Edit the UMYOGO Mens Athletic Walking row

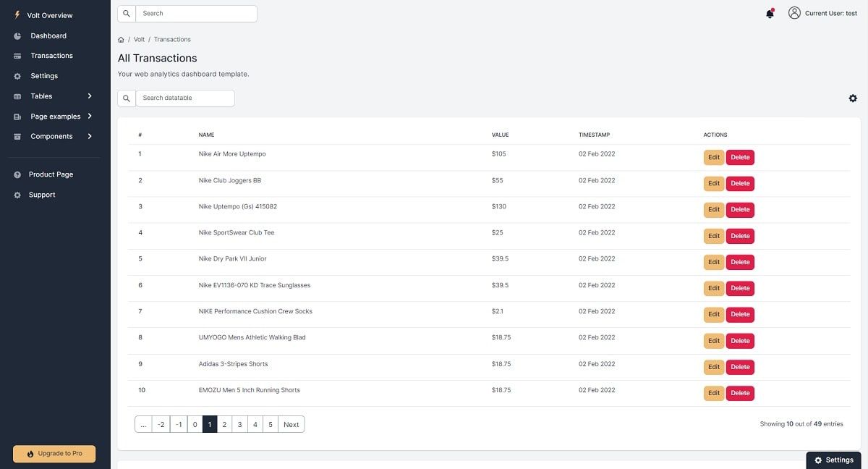click(714, 341)
